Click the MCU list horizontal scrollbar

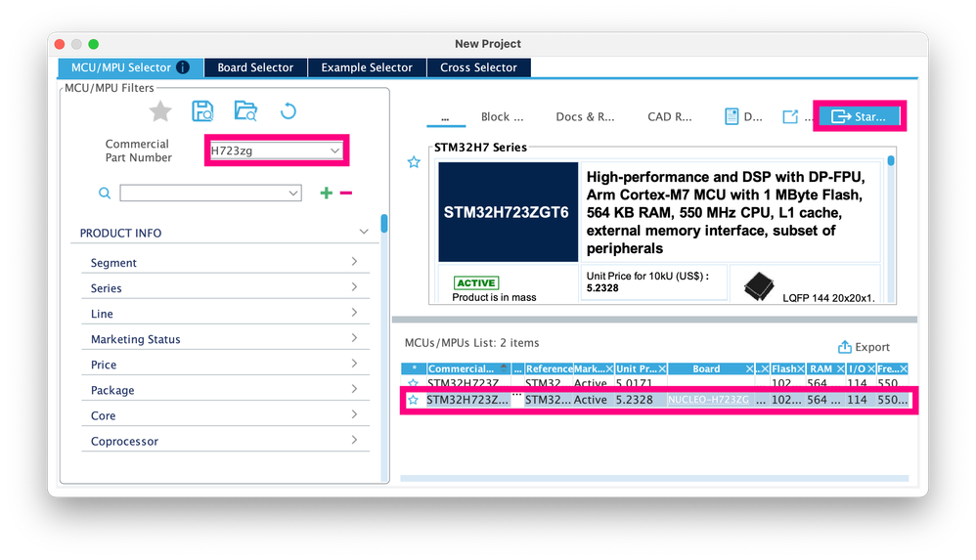tap(654, 479)
